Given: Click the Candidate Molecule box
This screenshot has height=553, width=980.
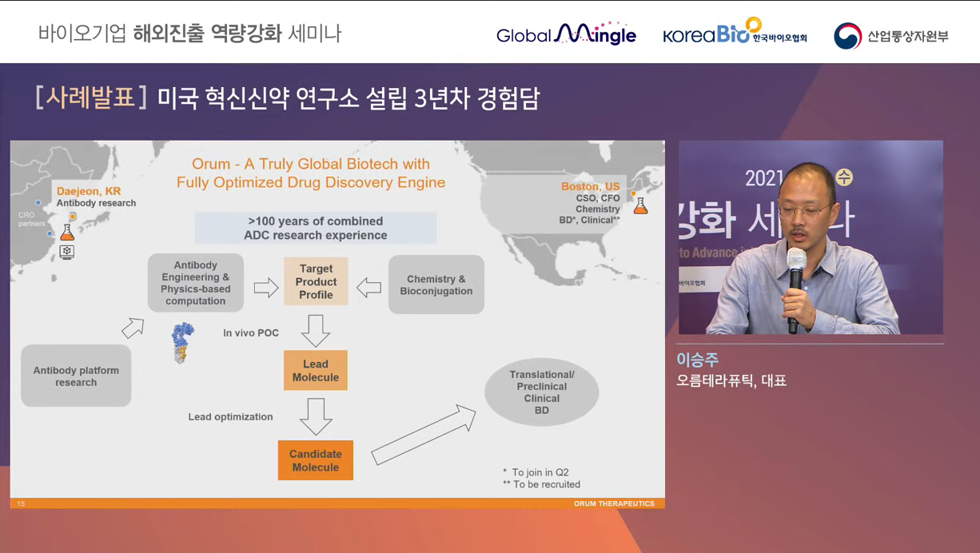Looking at the screenshot, I should (x=316, y=460).
